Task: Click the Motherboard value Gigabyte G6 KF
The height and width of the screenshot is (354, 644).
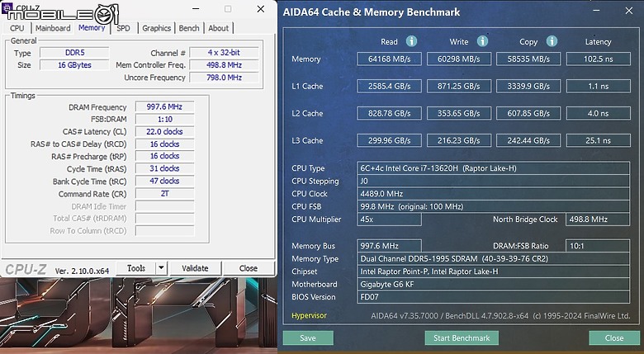Action: pyautogui.click(x=493, y=284)
